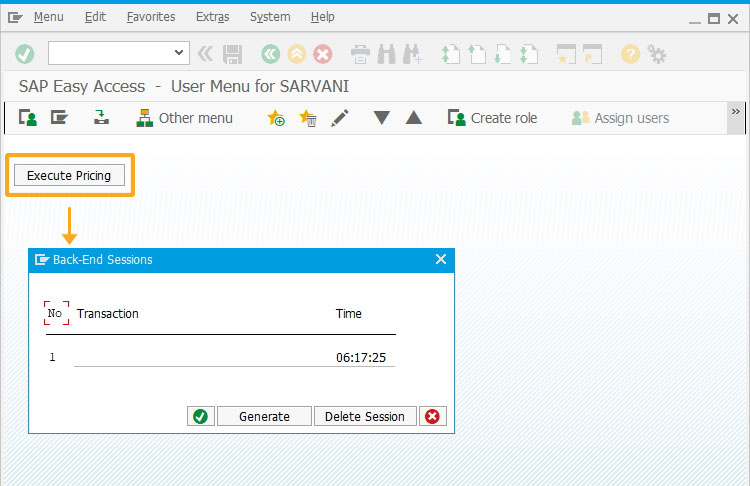Click the Delete Session button
Viewport: 750px width, 486px height.
coord(365,416)
